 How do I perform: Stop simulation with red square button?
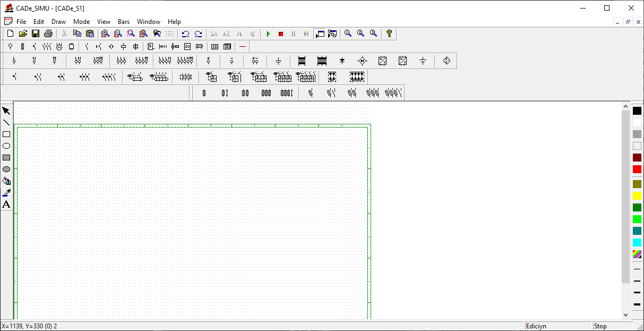pyautogui.click(x=281, y=33)
